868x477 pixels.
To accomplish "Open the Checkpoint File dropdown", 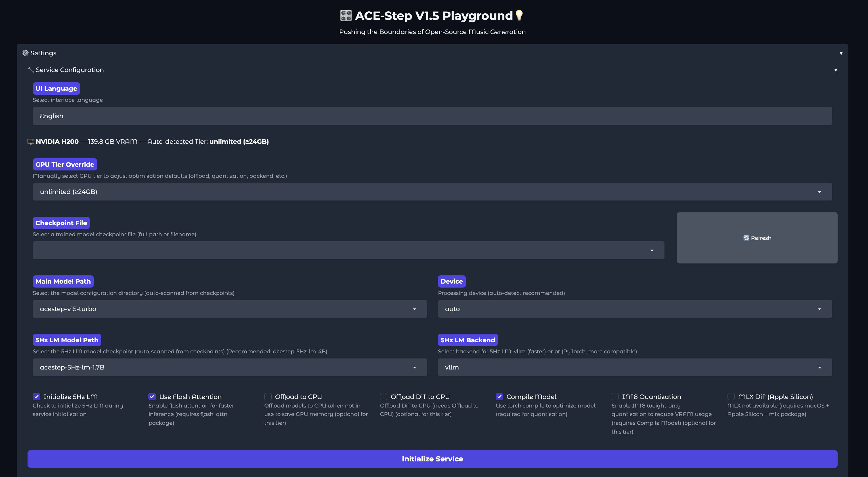I will click(348, 250).
